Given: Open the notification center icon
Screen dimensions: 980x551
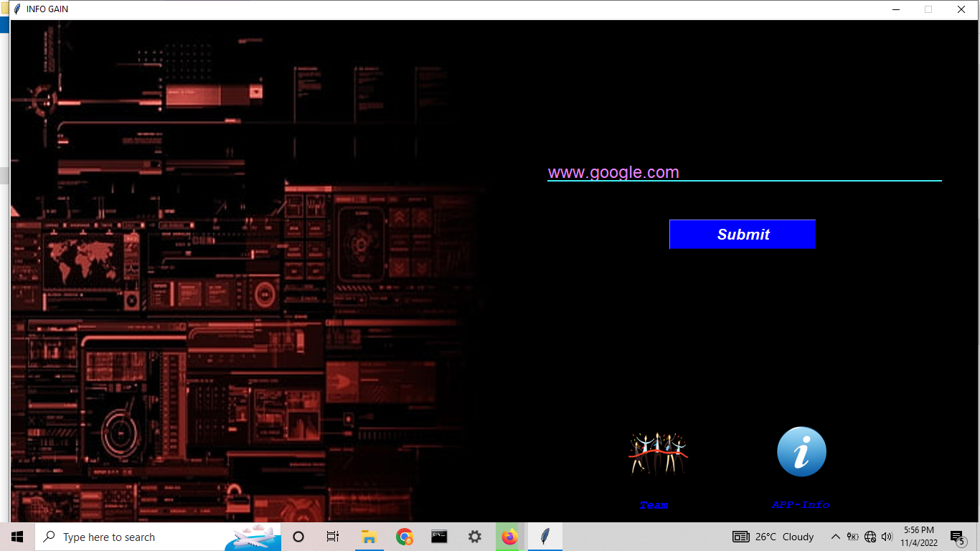Looking at the screenshot, I should [x=957, y=537].
